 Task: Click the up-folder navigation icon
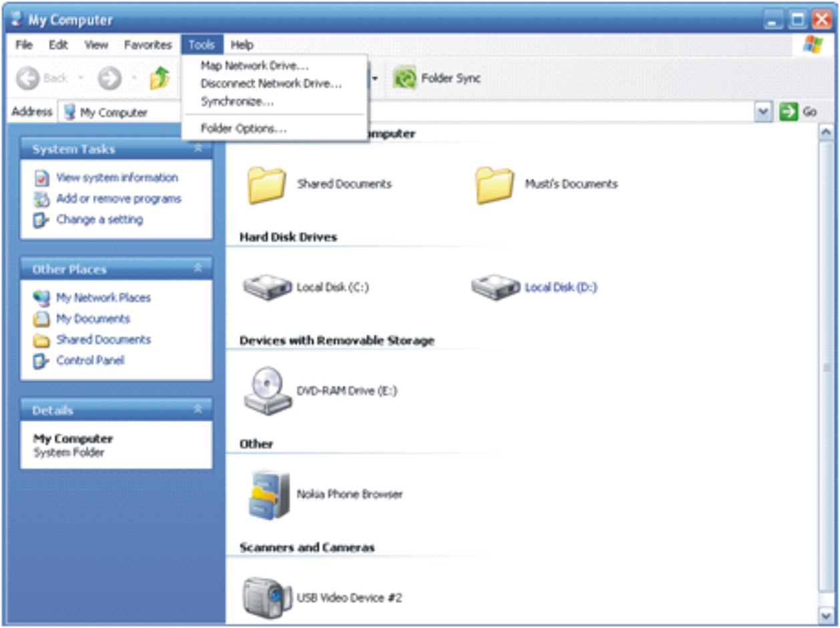[159, 75]
